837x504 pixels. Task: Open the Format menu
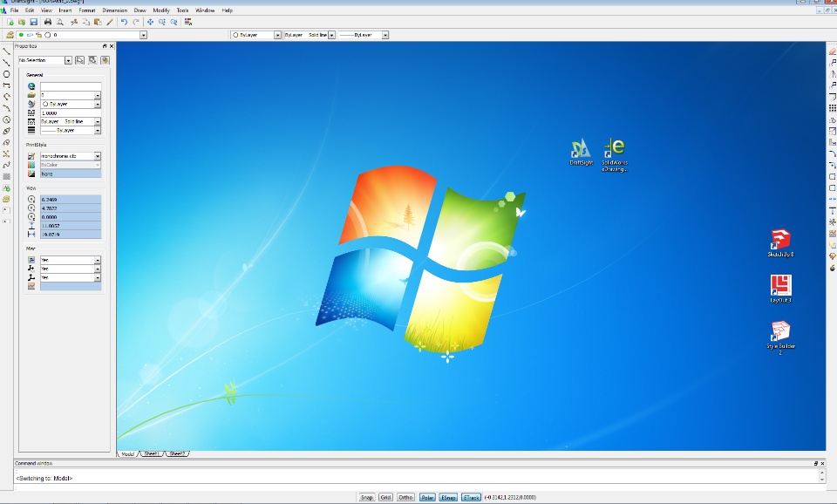tap(87, 10)
